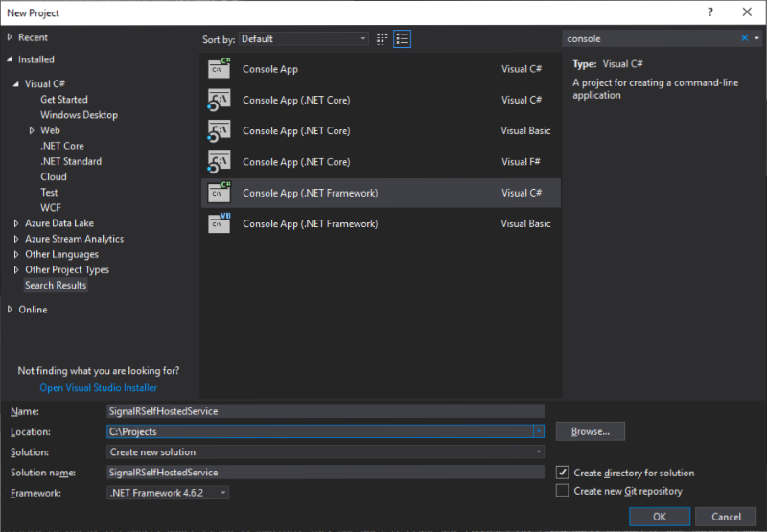The height and width of the screenshot is (532, 767).
Task: Confirm with the OK button
Action: click(x=660, y=517)
